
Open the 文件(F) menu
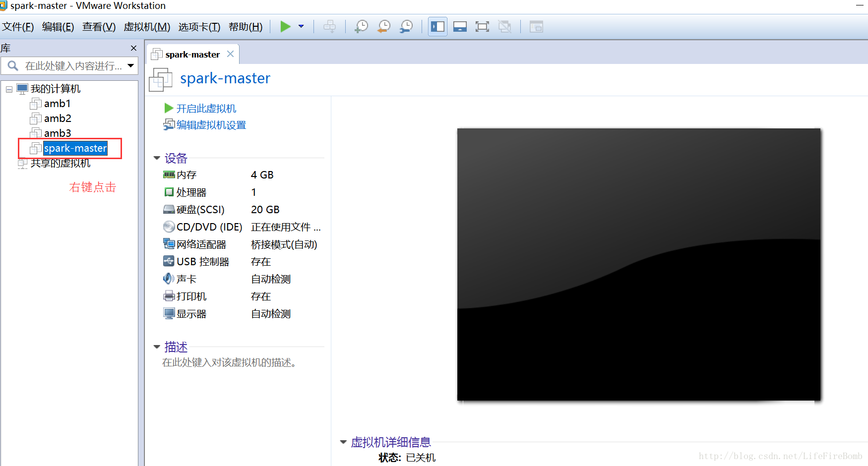tap(18, 27)
